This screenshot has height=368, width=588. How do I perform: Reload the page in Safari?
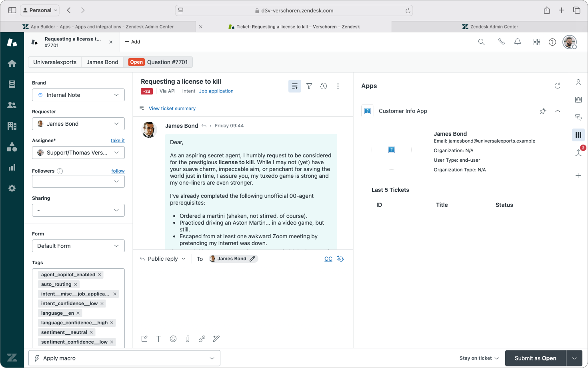point(408,11)
